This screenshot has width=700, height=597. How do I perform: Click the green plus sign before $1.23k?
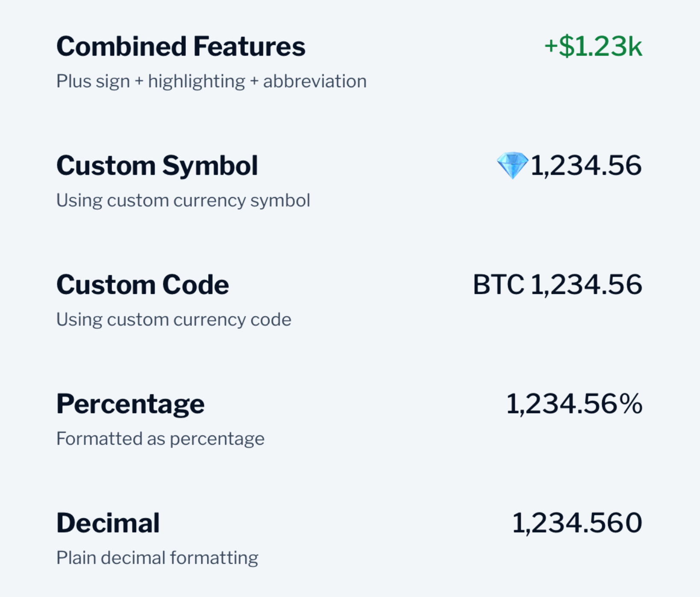[551, 47]
